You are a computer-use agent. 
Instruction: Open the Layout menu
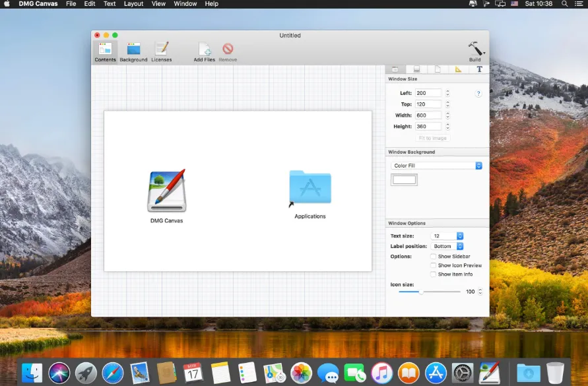tap(133, 4)
